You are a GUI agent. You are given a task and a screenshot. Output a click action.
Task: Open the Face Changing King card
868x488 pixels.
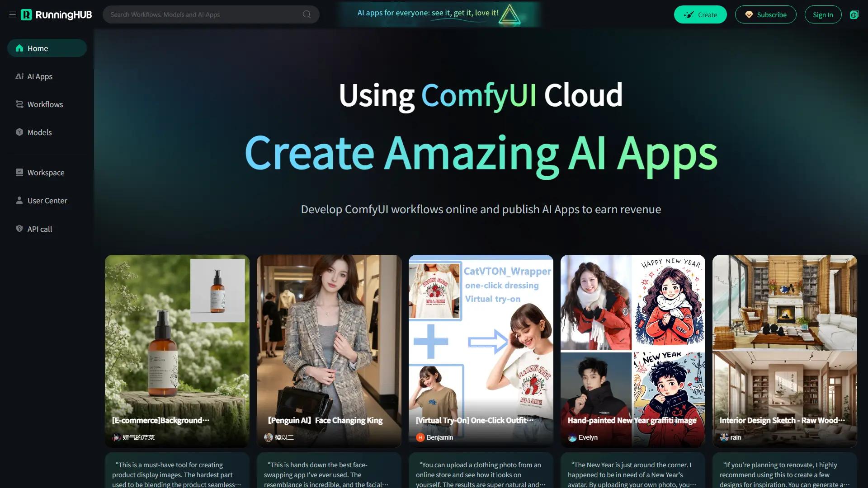coord(329,343)
